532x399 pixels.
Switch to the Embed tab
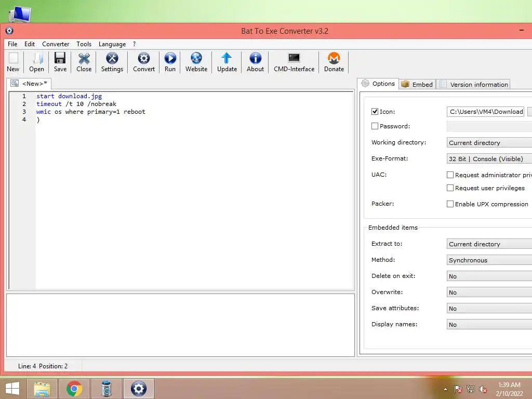[417, 85]
